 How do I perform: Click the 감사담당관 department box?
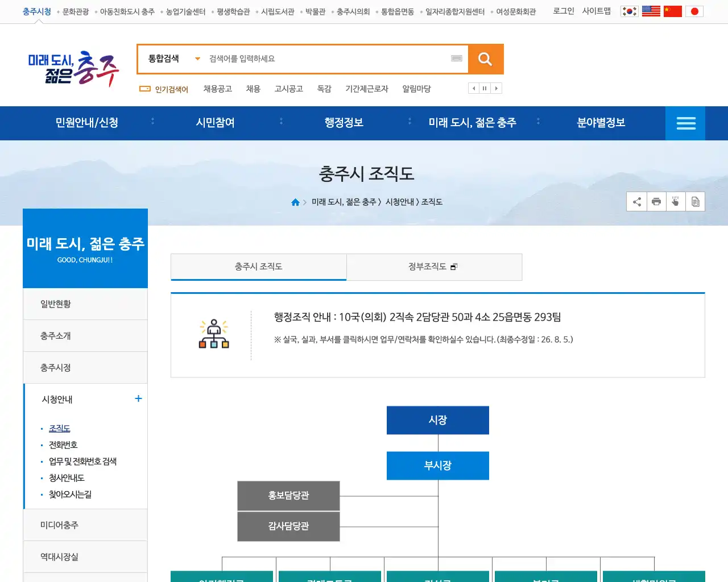[x=288, y=526]
